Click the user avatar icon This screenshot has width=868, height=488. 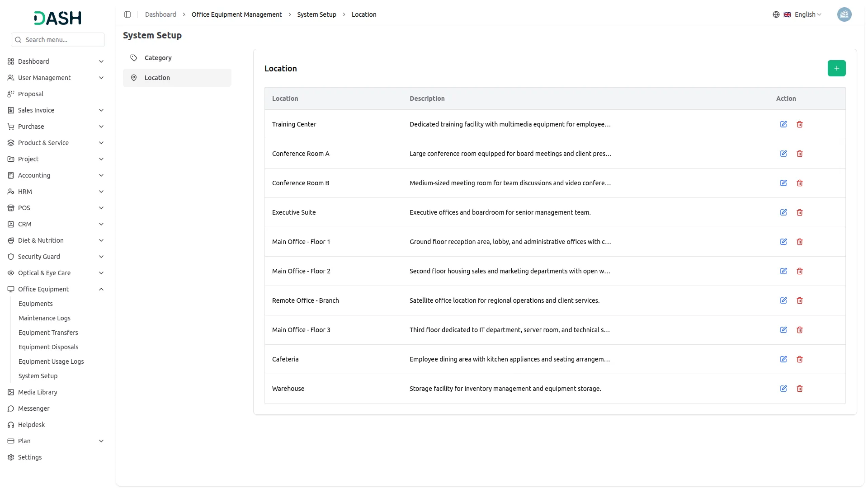coord(844,14)
